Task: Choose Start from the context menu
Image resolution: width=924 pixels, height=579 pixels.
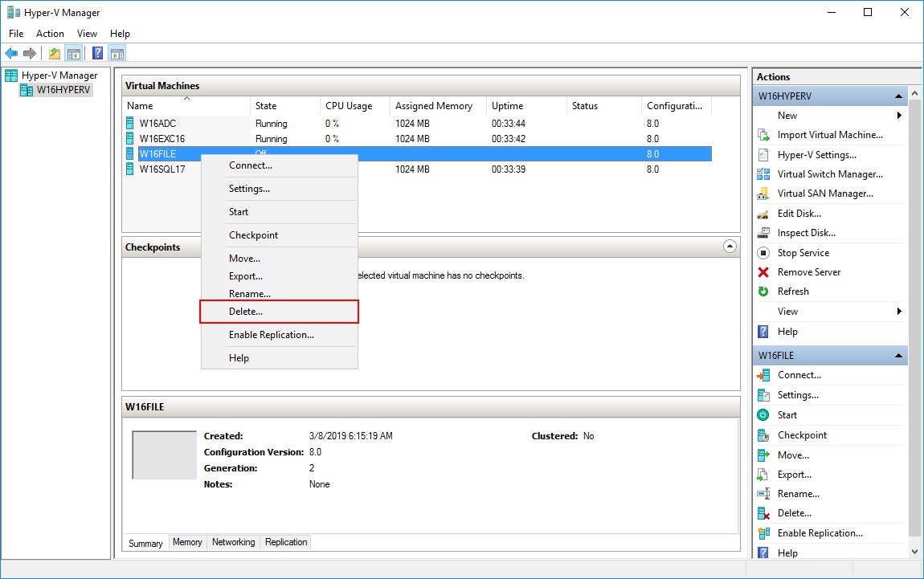Action: pos(280,212)
